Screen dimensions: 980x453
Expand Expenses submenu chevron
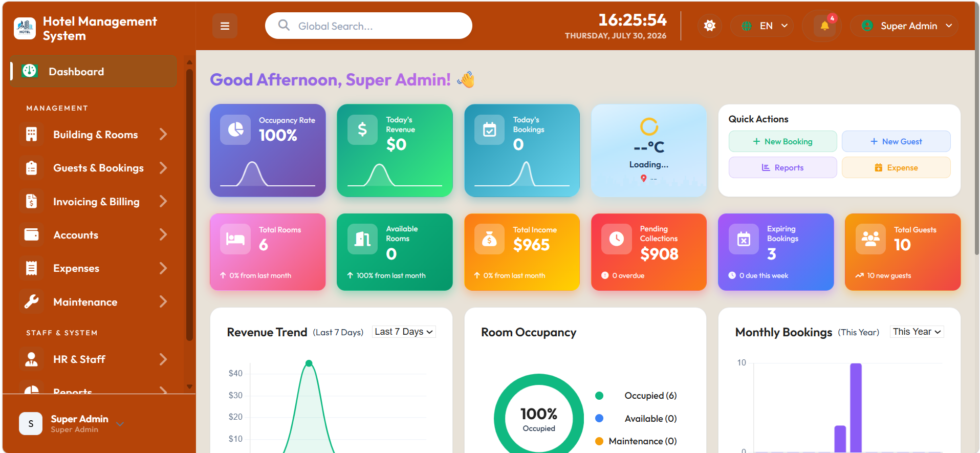[x=163, y=268]
